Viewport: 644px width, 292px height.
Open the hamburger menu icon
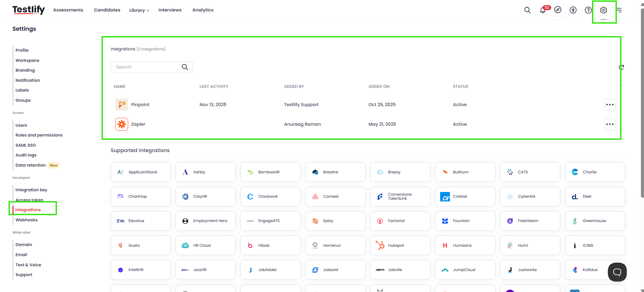[x=619, y=10]
